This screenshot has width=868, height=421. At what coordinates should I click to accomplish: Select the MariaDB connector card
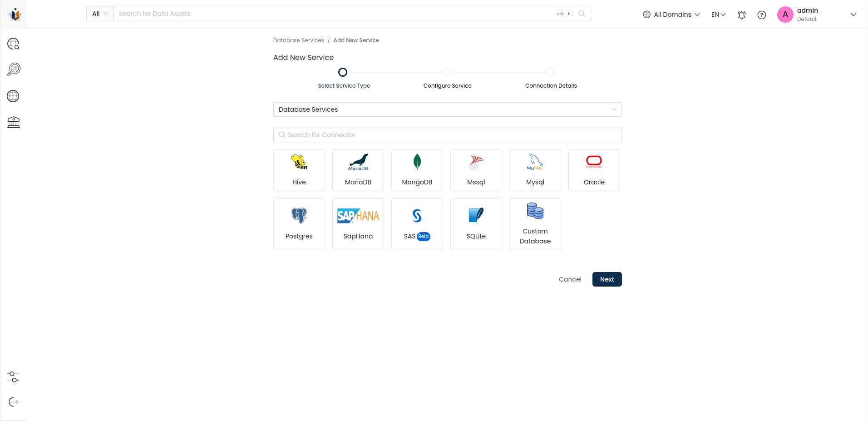[x=358, y=170]
